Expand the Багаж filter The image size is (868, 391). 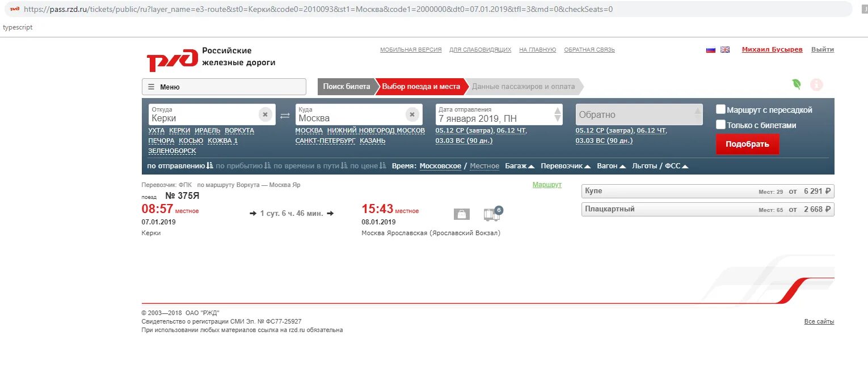tap(520, 166)
